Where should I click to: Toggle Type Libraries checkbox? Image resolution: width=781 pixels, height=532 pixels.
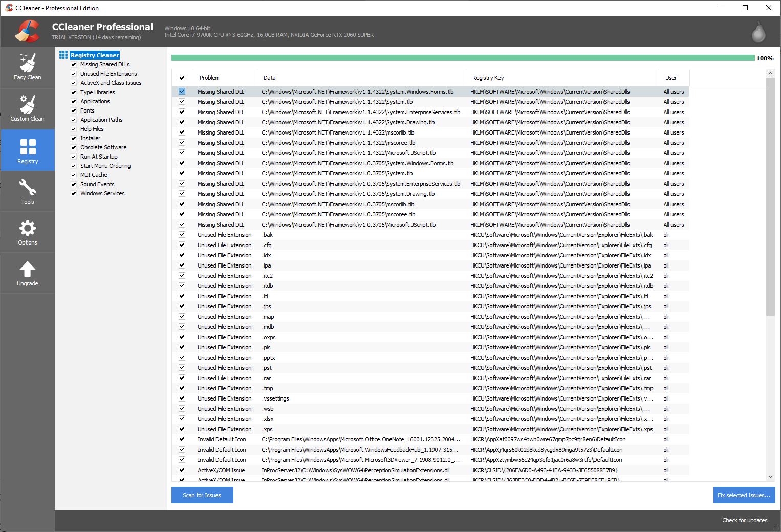pyautogui.click(x=74, y=92)
